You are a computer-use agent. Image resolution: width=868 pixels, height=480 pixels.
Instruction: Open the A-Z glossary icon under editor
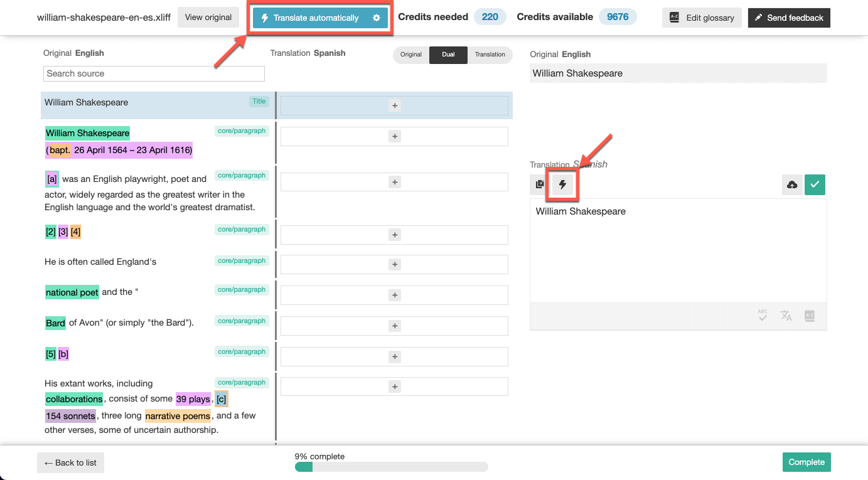pos(810,316)
